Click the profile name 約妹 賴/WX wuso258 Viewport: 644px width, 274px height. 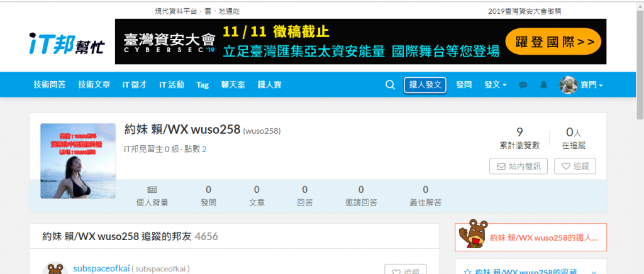click(x=182, y=129)
